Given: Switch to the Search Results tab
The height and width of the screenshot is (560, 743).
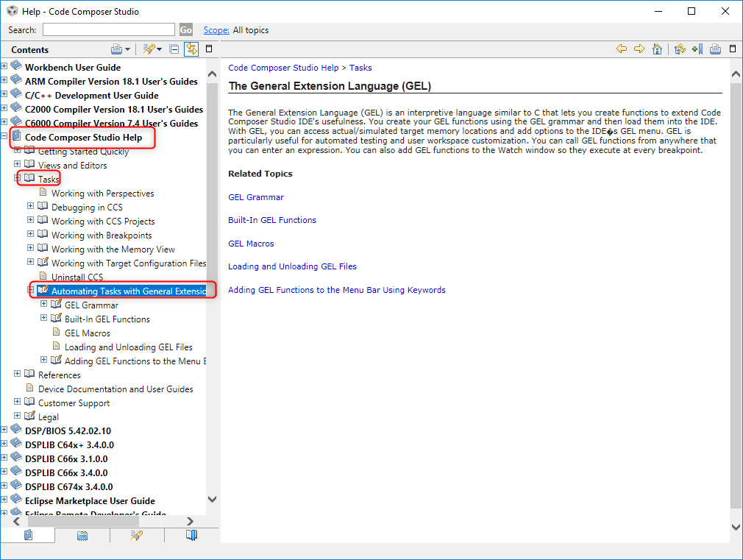Looking at the screenshot, I should 137,535.
